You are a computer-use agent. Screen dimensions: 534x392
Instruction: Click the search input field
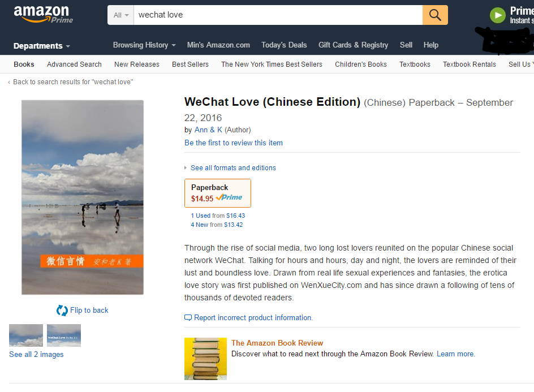point(277,15)
